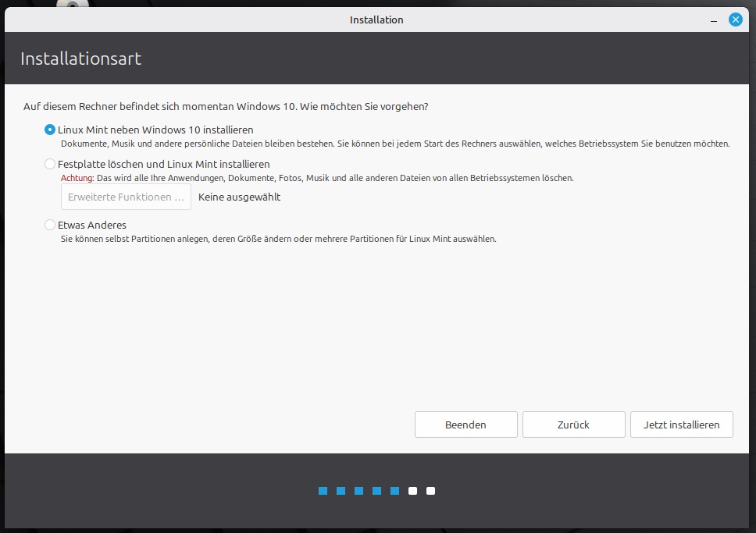The width and height of the screenshot is (756, 533).
Task: Click the sixth progress step square, first white one
Action: [412, 491]
